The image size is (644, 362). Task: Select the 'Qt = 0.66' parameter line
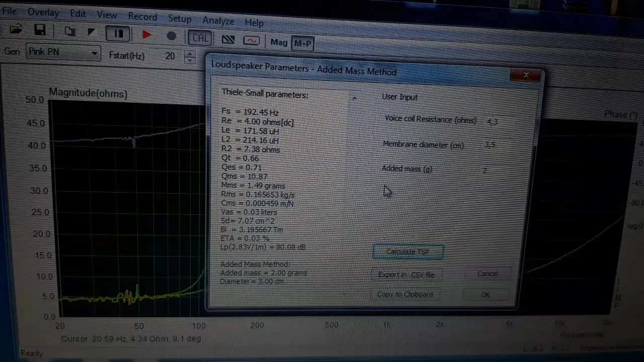click(x=240, y=158)
